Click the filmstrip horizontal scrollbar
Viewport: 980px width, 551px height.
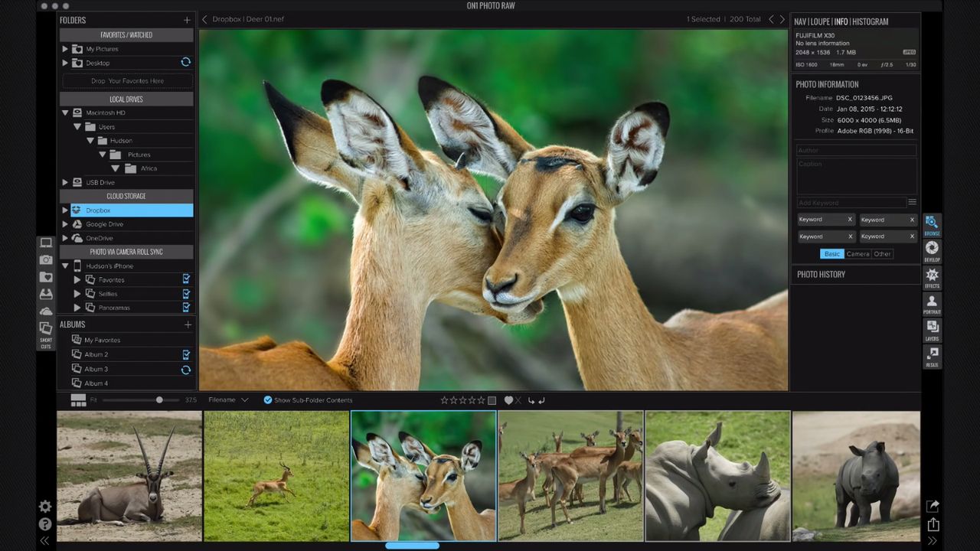[412, 546]
